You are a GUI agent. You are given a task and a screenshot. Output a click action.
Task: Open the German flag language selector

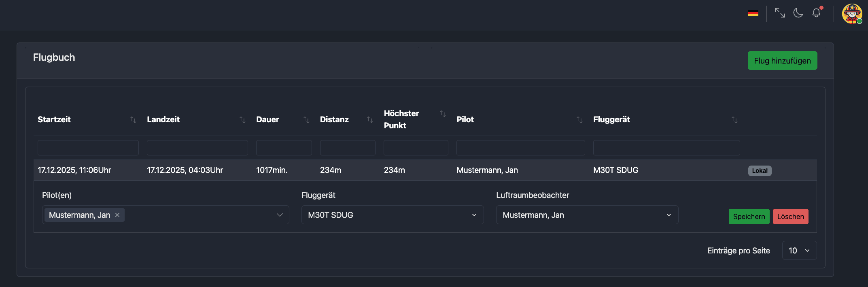coord(753,13)
